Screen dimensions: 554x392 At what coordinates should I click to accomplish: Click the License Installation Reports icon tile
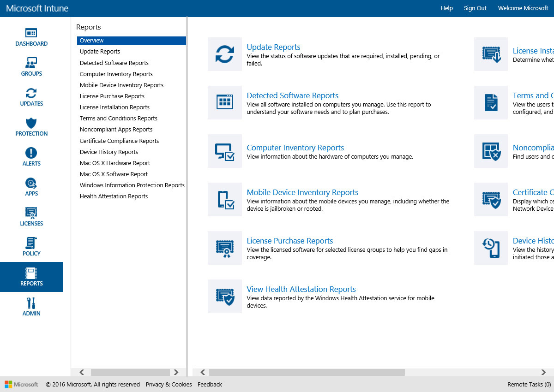coord(491,54)
